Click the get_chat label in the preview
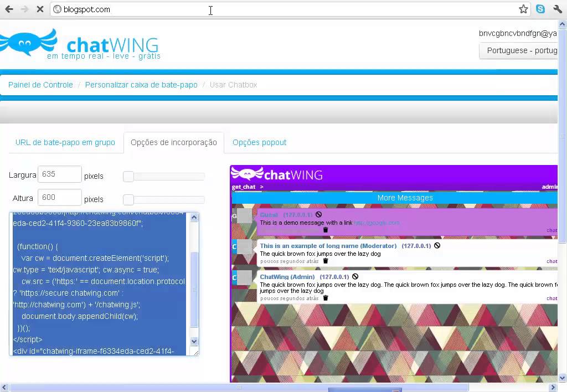Viewport: 567px width, 392px height. 244,187
